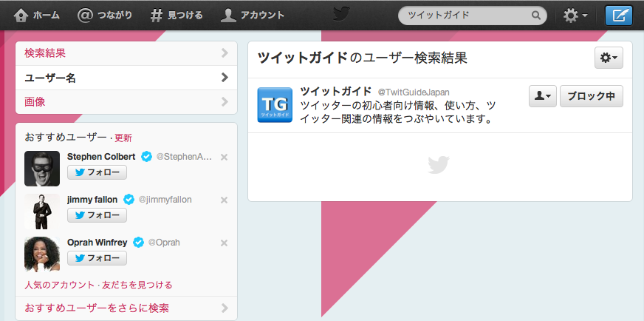644x321 pixels.
Task: Open the user actions dropdown for ツイットガイド
Action: pos(543,96)
